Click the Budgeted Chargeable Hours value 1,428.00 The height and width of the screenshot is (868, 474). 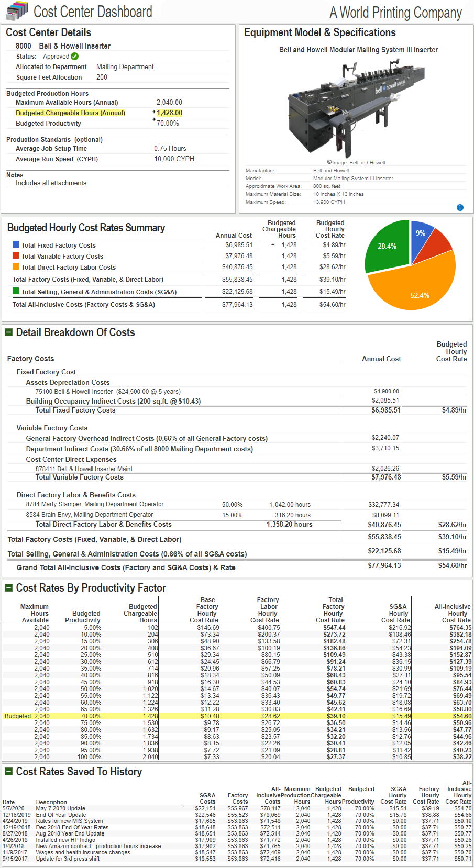169,113
